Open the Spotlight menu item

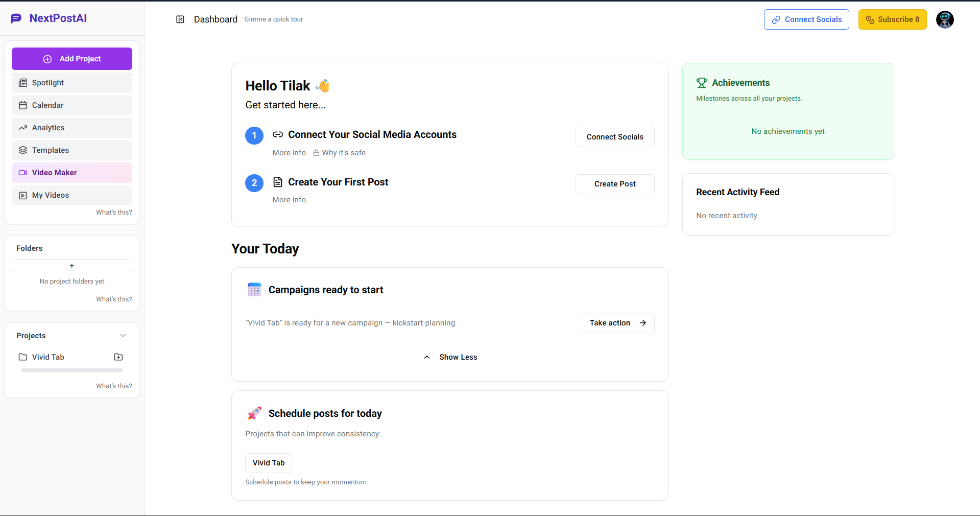(x=72, y=83)
